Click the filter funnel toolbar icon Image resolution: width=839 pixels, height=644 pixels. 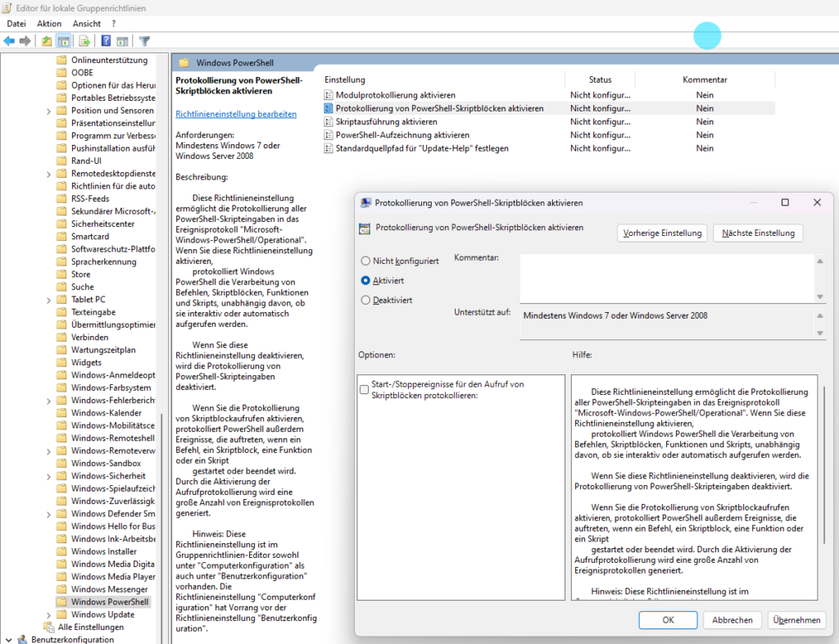(145, 41)
